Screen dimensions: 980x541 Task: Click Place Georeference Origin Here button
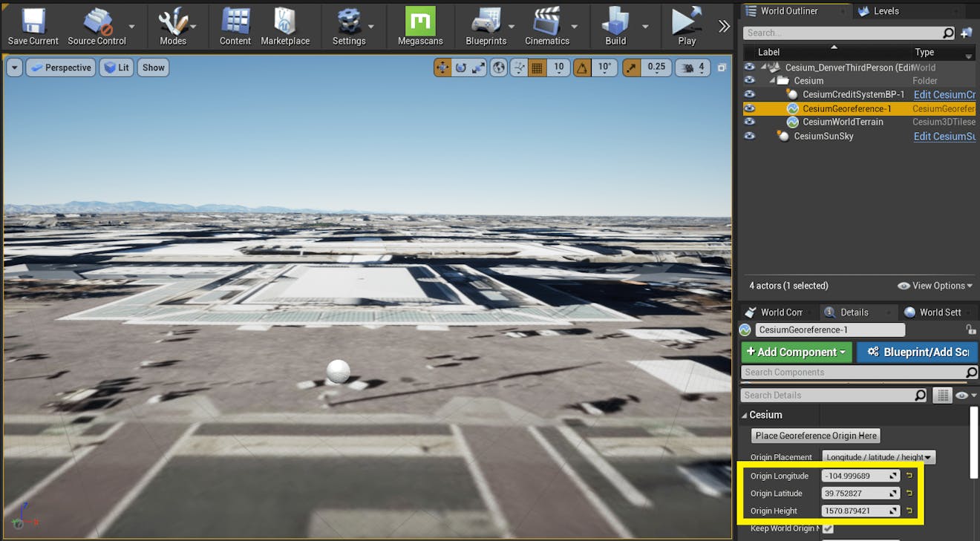pos(816,436)
